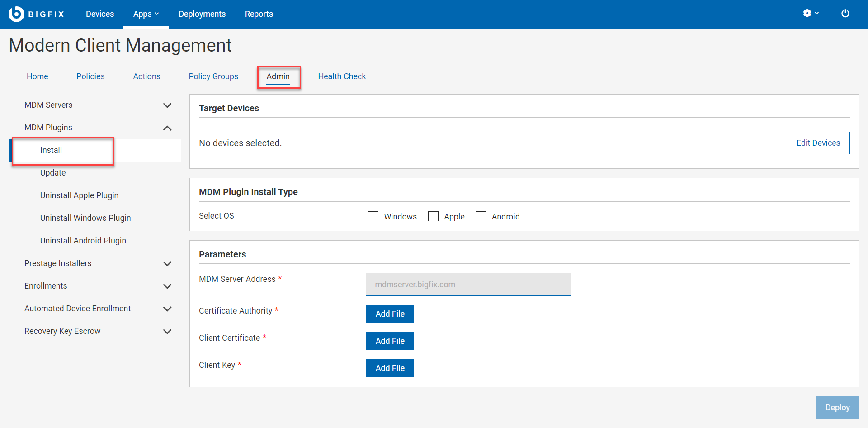Expand Recovery Key Escrow section

click(x=167, y=332)
